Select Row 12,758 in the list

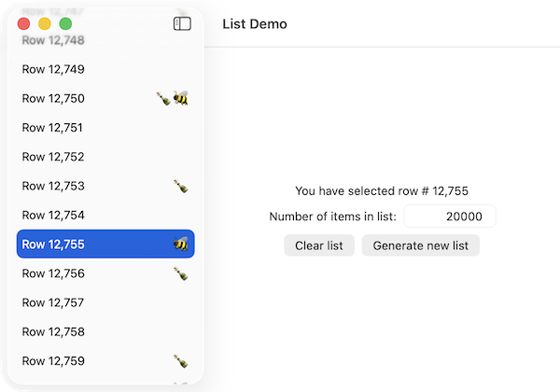(52, 331)
